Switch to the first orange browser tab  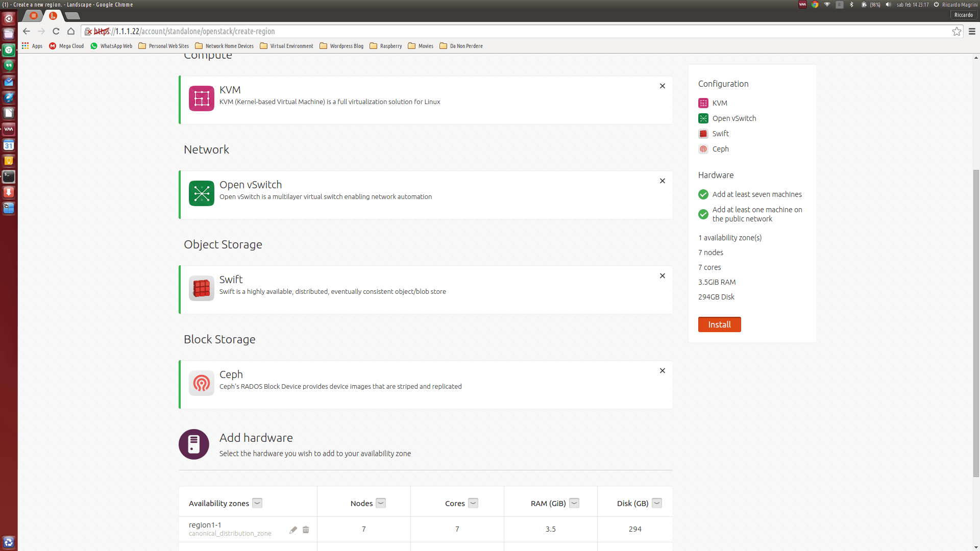(x=33, y=16)
